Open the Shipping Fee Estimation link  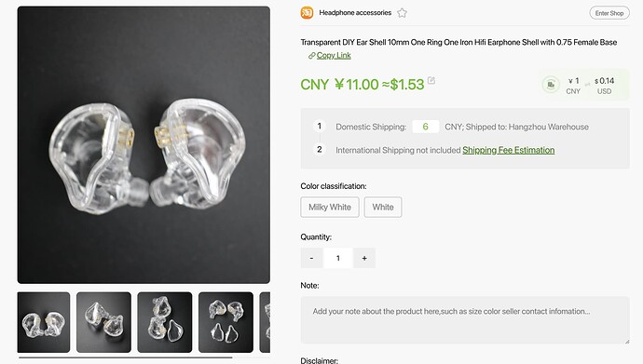(x=509, y=150)
